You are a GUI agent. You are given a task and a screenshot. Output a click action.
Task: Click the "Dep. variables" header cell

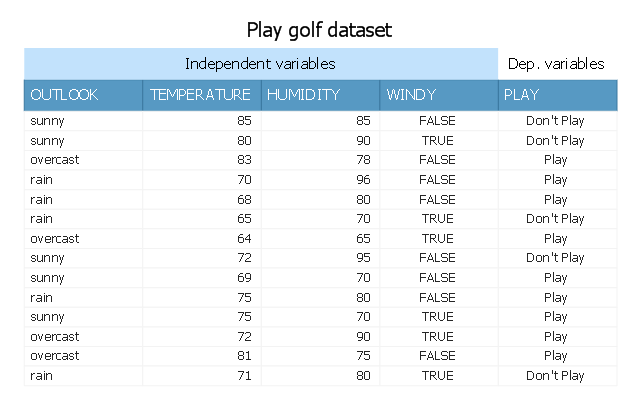point(556,64)
